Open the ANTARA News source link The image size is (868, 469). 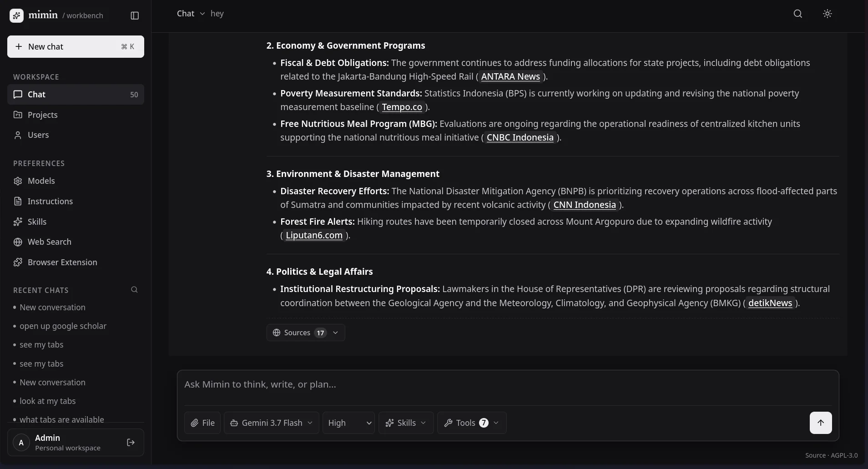510,76
